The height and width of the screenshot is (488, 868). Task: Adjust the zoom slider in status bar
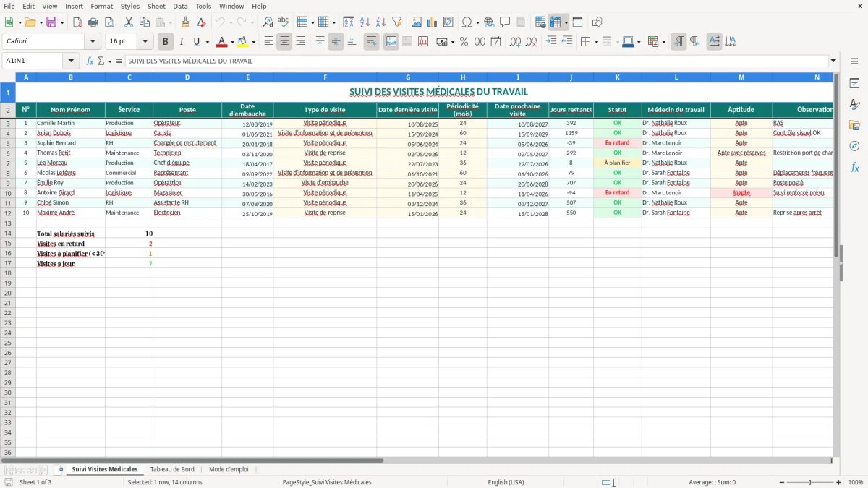coord(809,482)
